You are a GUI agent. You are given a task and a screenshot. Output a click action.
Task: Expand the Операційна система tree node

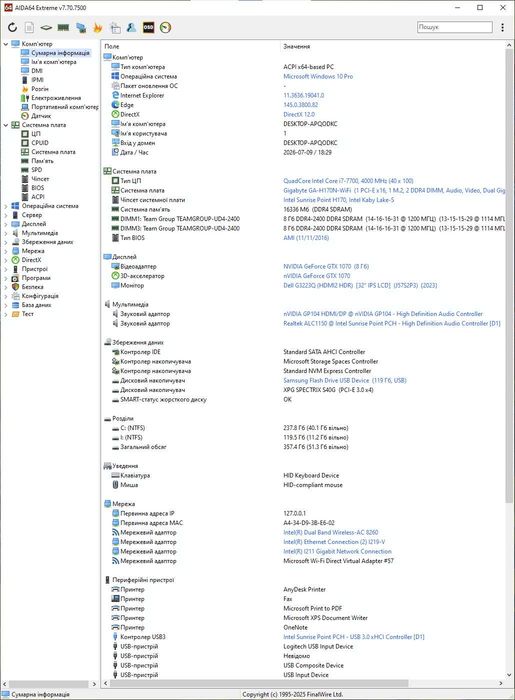[x=6, y=206]
